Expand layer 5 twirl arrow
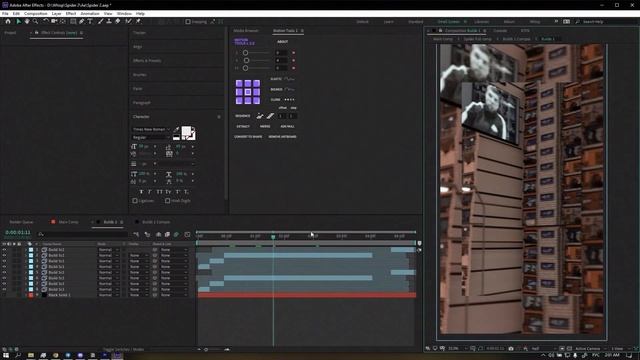 (26, 272)
